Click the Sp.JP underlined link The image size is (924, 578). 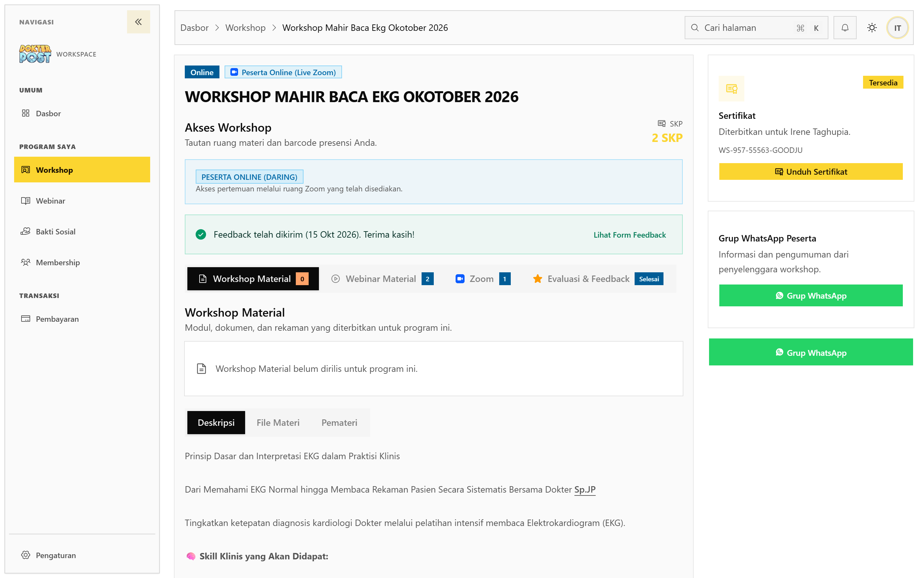click(585, 489)
